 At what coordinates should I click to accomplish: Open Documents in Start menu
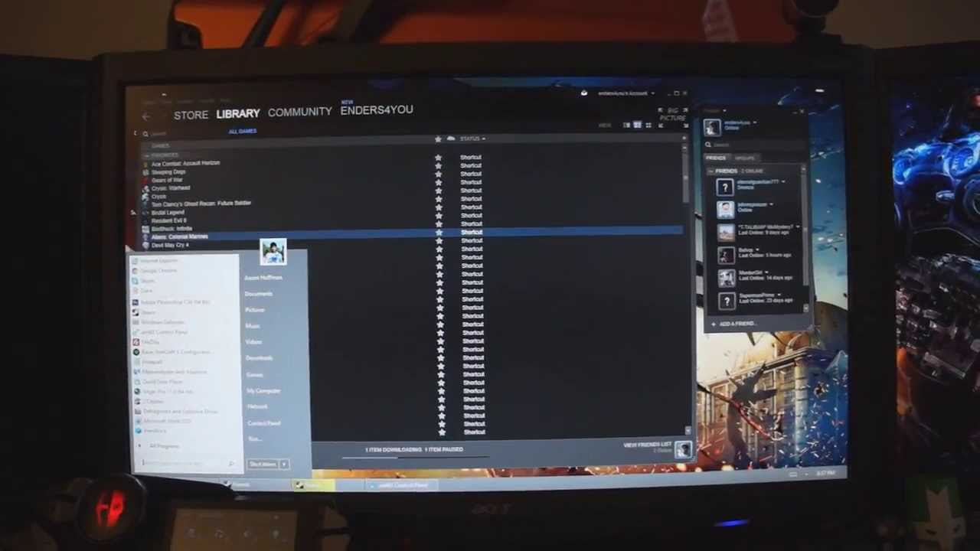click(x=259, y=294)
